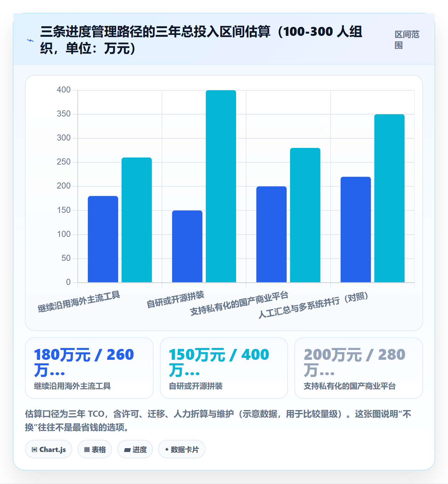
Task: Select the blue low-estimate bar for 人工汇总与多系统并行
Action: [356, 230]
